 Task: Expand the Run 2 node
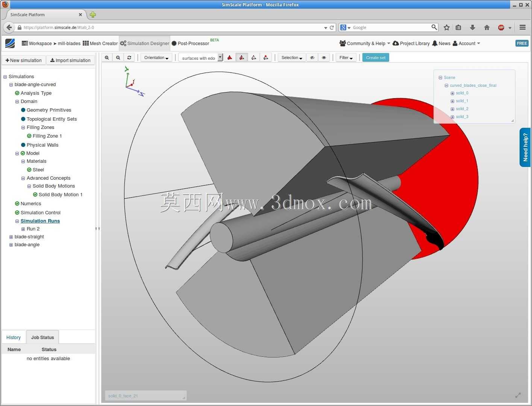(23, 229)
